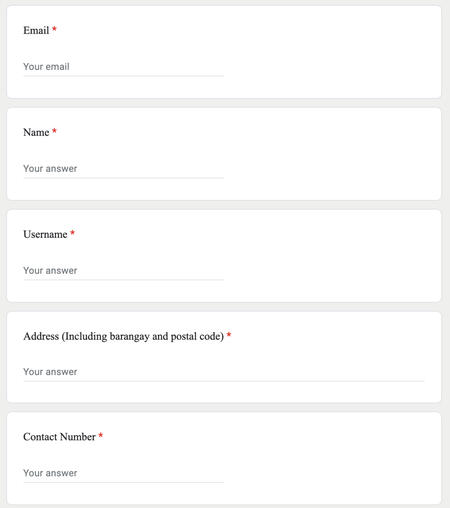Click the red required asterisk beside Email
This screenshot has width=450, height=508.
click(x=54, y=29)
